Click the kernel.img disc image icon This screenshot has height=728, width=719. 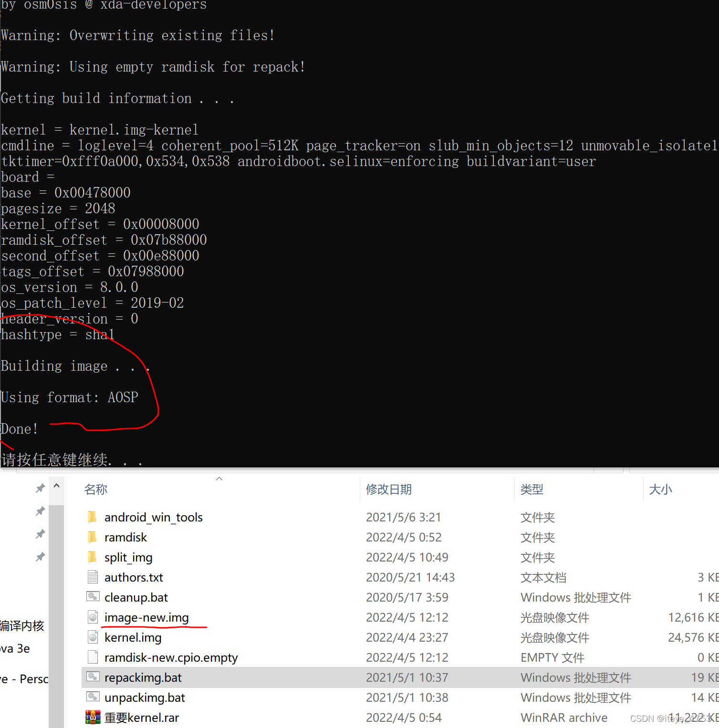coord(93,637)
